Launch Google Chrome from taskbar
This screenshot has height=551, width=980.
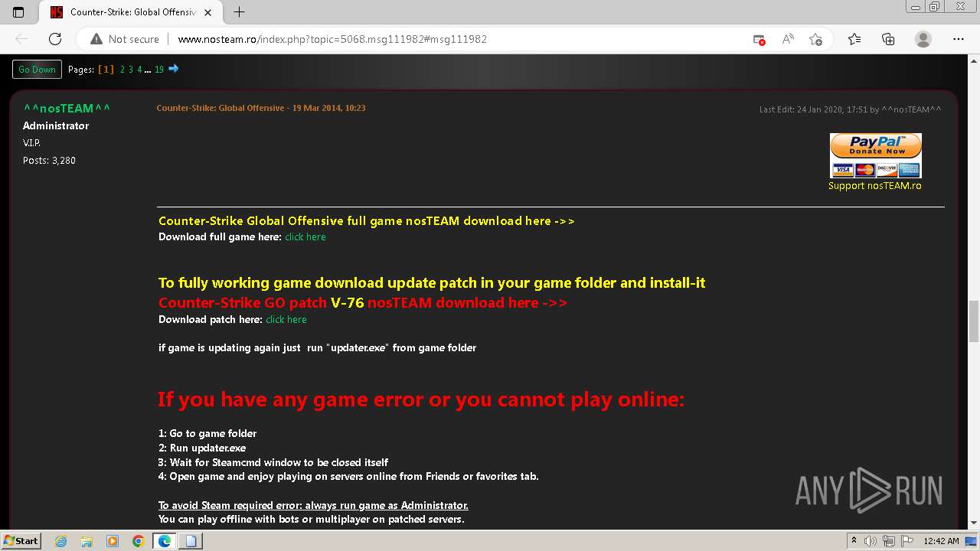click(138, 541)
